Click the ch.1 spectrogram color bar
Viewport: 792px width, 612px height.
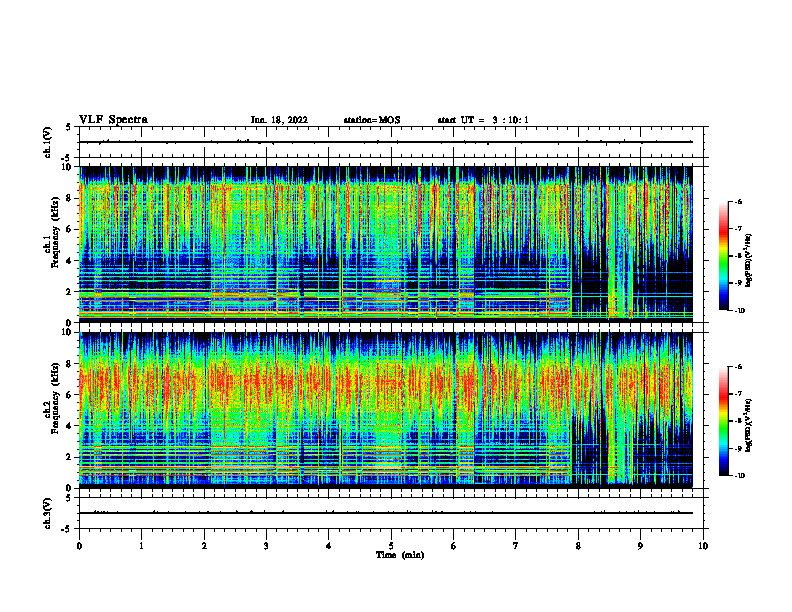click(x=723, y=256)
